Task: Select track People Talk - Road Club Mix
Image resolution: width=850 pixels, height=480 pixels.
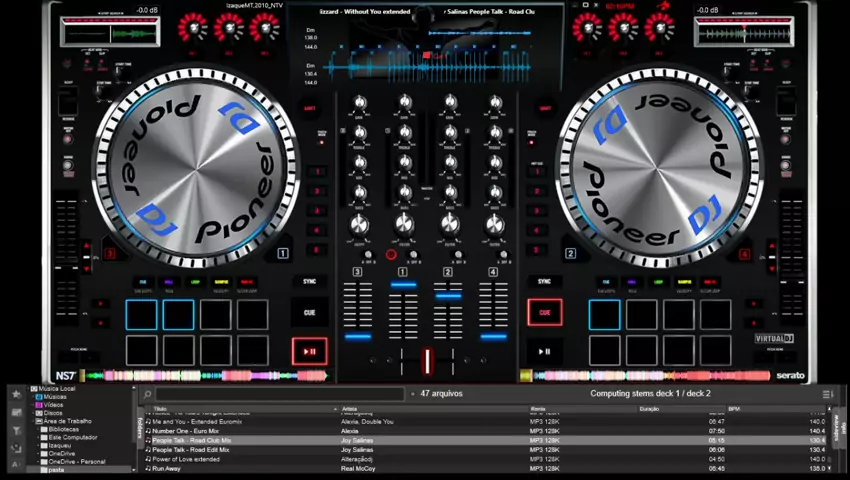Action: (191, 440)
